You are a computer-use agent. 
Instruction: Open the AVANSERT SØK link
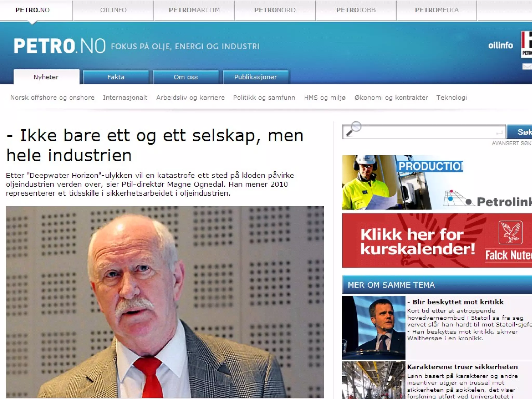click(x=511, y=143)
